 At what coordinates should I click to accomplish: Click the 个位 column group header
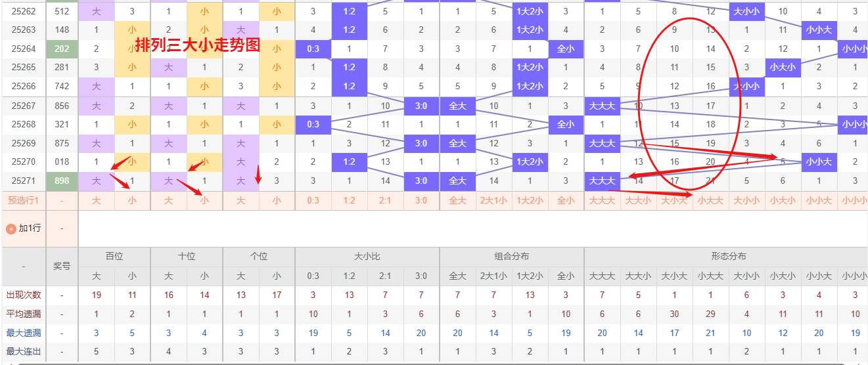point(259,257)
